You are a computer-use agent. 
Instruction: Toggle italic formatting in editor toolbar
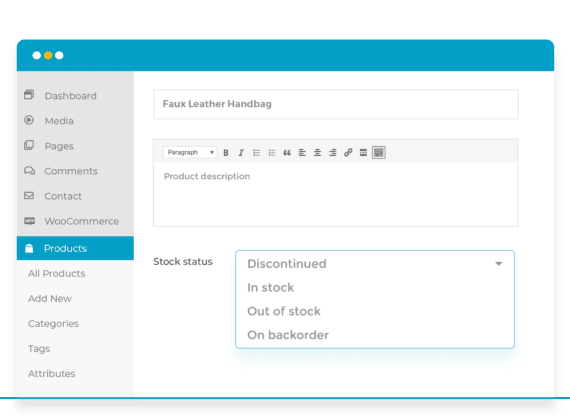pos(241,153)
